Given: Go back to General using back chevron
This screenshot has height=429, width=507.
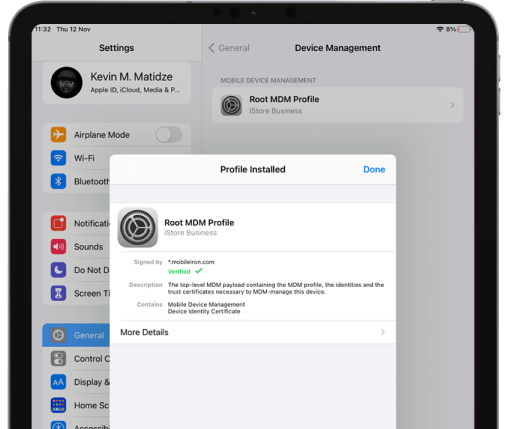Looking at the screenshot, I should click(211, 48).
